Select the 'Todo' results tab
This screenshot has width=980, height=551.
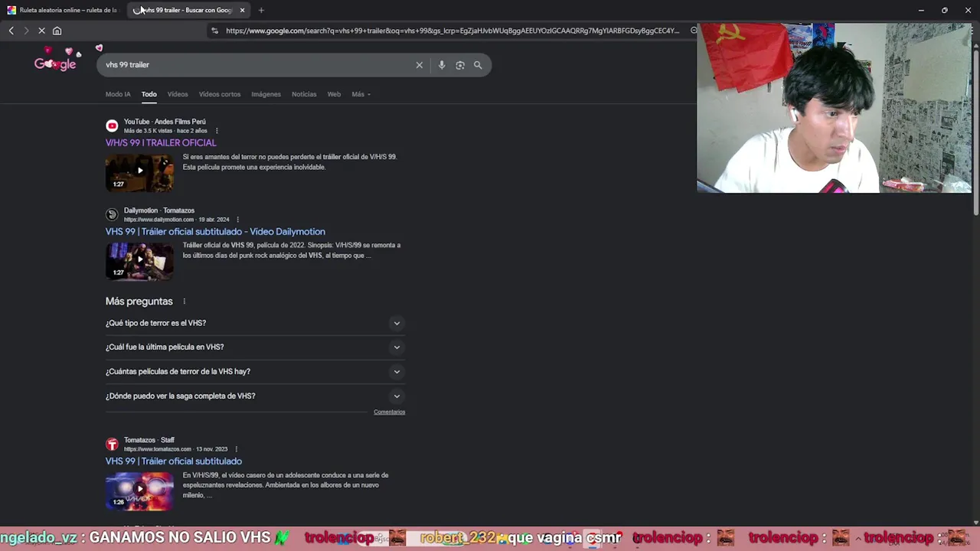click(x=149, y=94)
